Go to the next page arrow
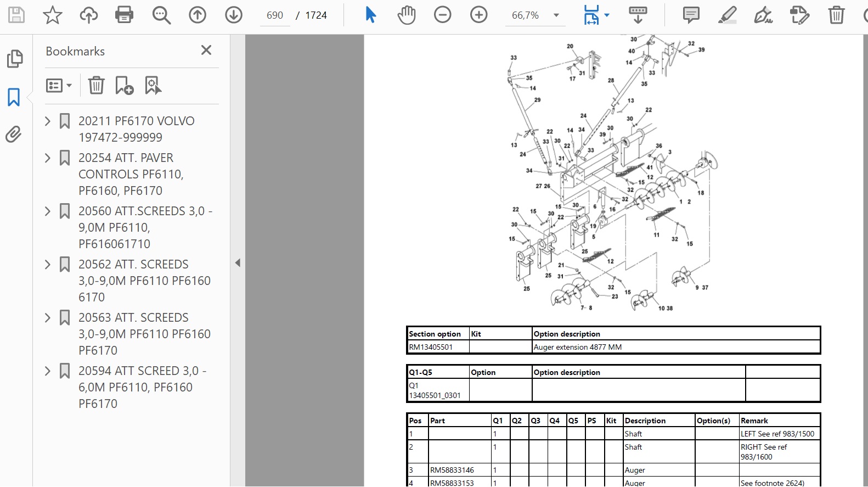The image size is (868, 487). (234, 15)
